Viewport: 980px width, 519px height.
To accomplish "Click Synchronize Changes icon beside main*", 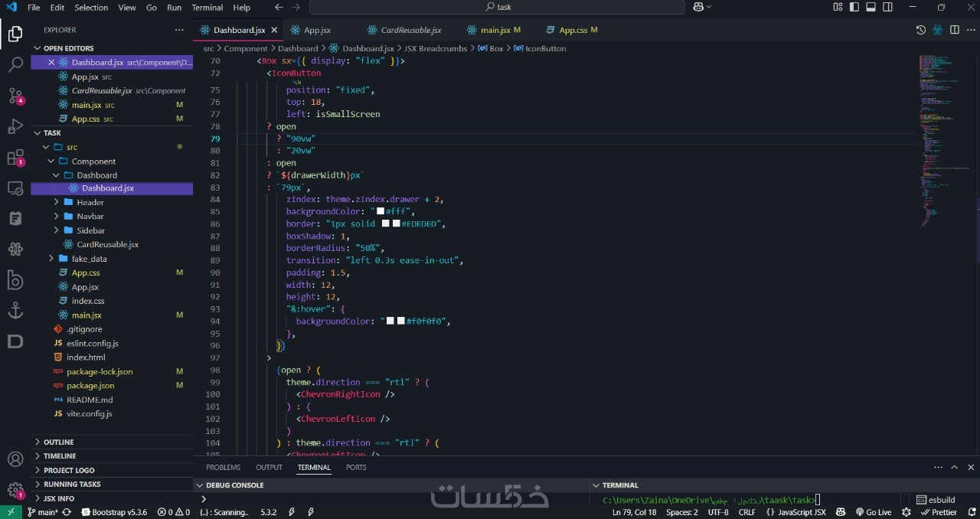I will pos(67,512).
